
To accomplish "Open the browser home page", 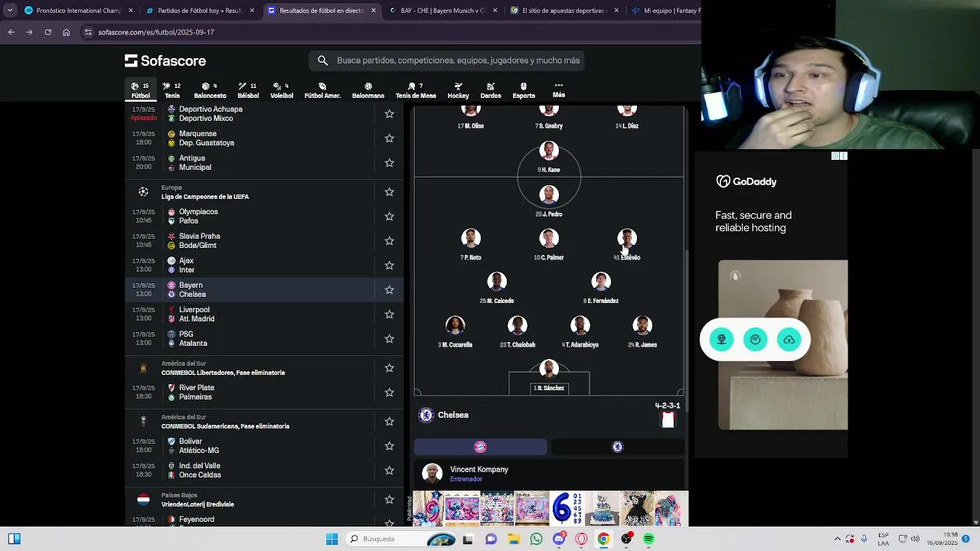I will pos(66,32).
